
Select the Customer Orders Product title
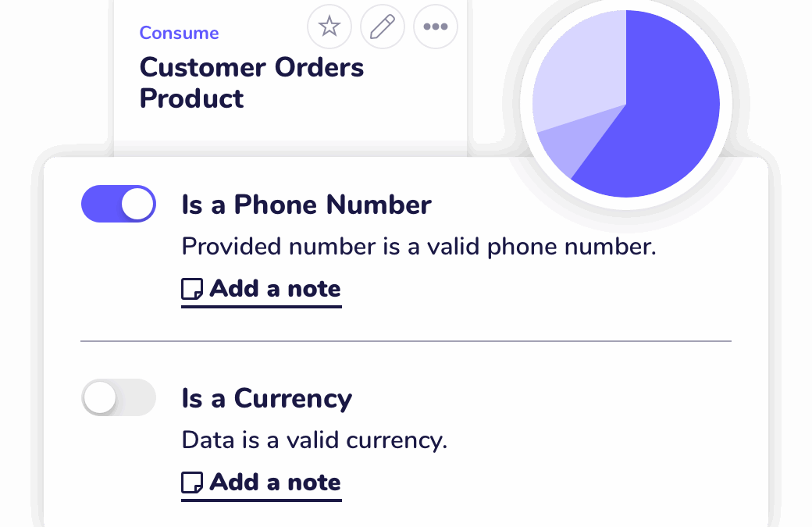(x=251, y=83)
